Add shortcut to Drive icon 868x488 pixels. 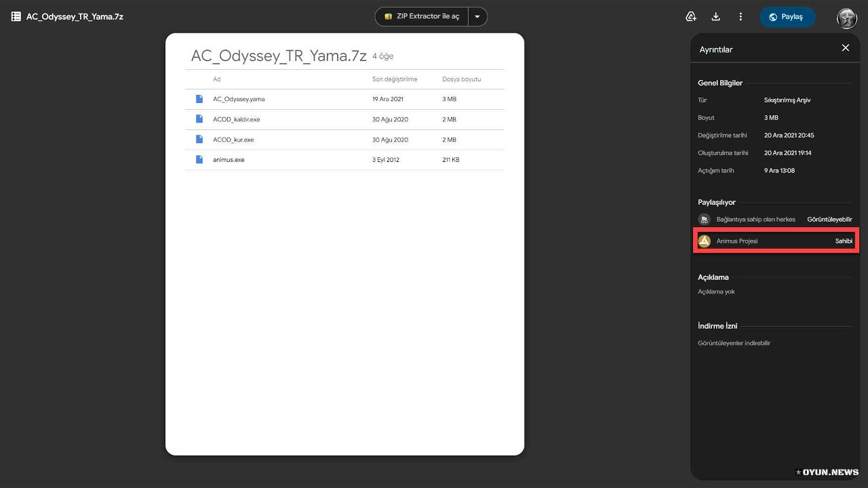(x=691, y=16)
